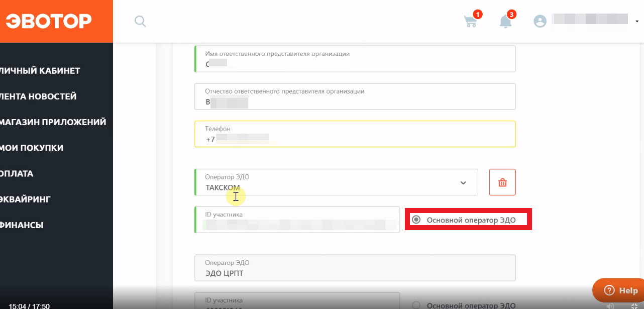The height and width of the screenshot is (309, 644).
Task: Click the Оператор ЭДО field with ЭДО ЦРПТ
Action: [355, 268]
